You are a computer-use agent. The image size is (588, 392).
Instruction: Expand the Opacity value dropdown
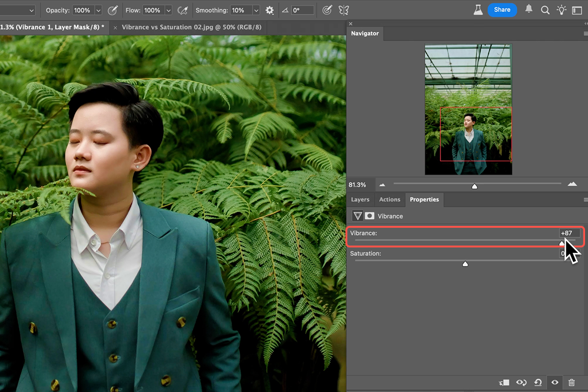[x=98, y=10]
